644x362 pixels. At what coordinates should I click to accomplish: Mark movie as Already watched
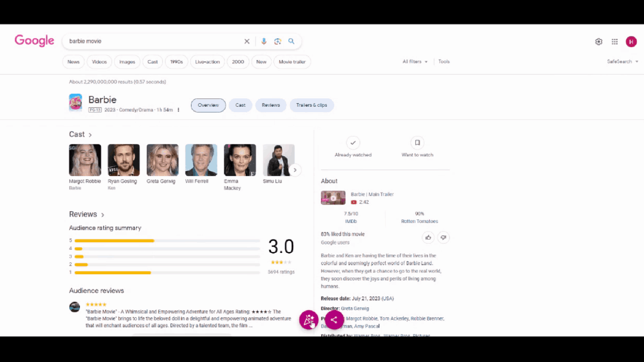(x=353, y=143)
